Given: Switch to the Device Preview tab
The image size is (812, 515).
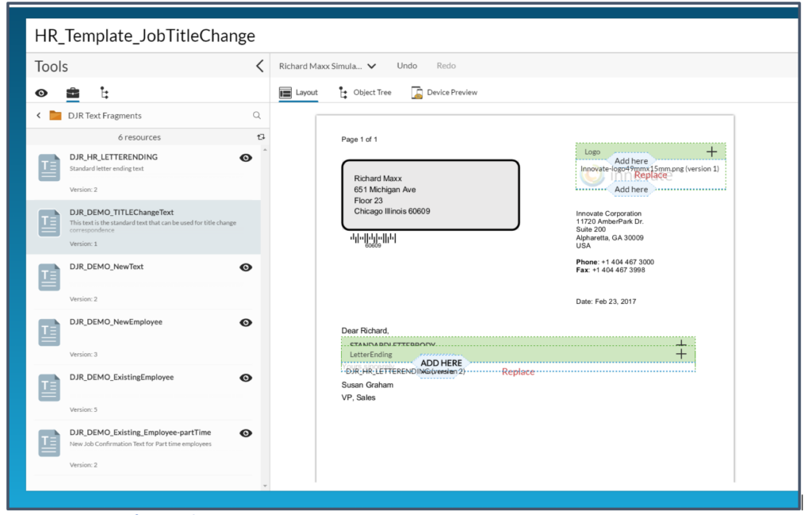Looking at the screenshot, I should [x=444, y=92].
